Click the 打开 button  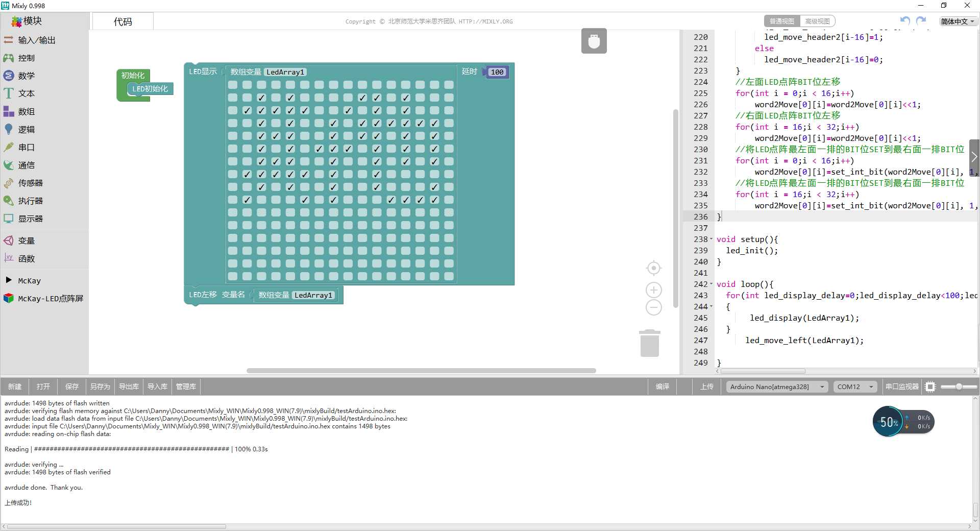[43, 387]
